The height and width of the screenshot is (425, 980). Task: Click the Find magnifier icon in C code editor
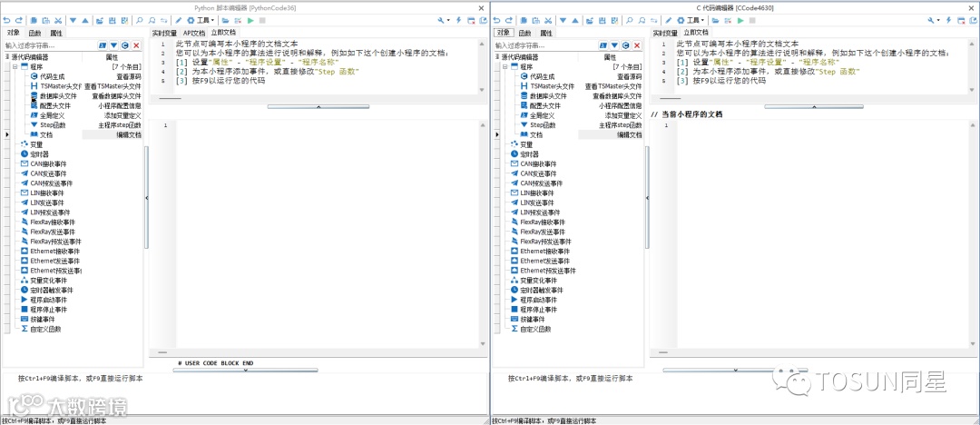(630, 20)
